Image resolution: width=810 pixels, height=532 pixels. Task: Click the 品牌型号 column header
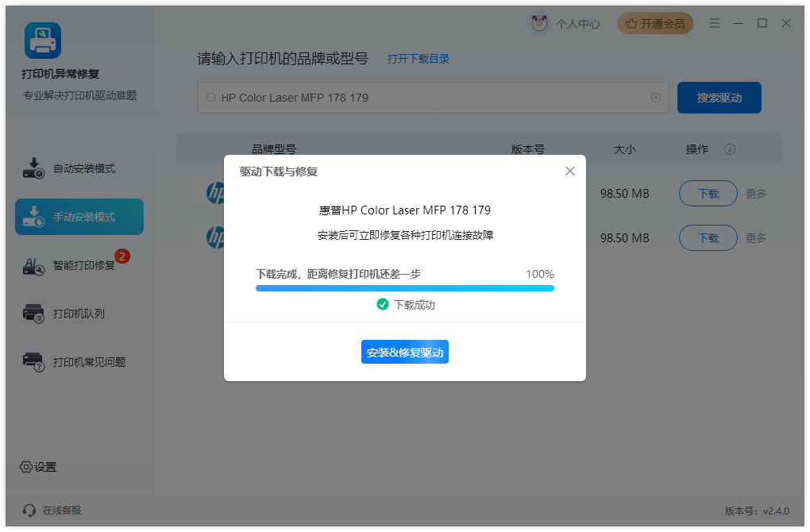point(274,149)
